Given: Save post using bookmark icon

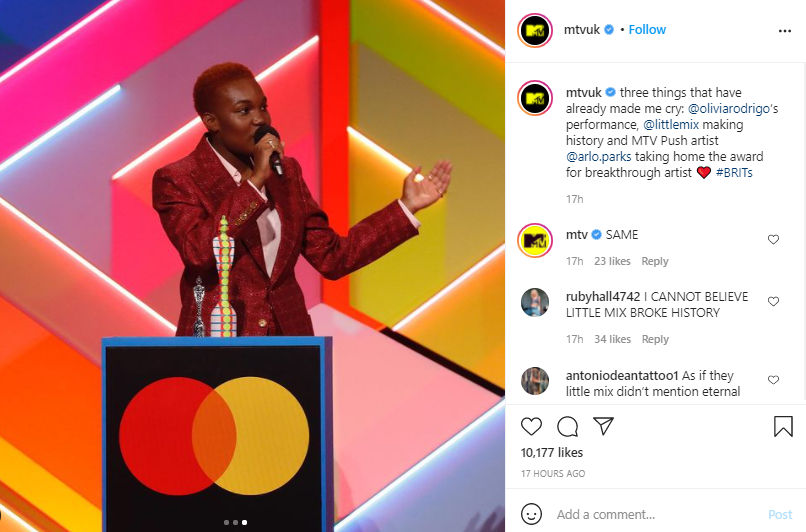Looking at the screenshot, I should (x=783, y=427).
